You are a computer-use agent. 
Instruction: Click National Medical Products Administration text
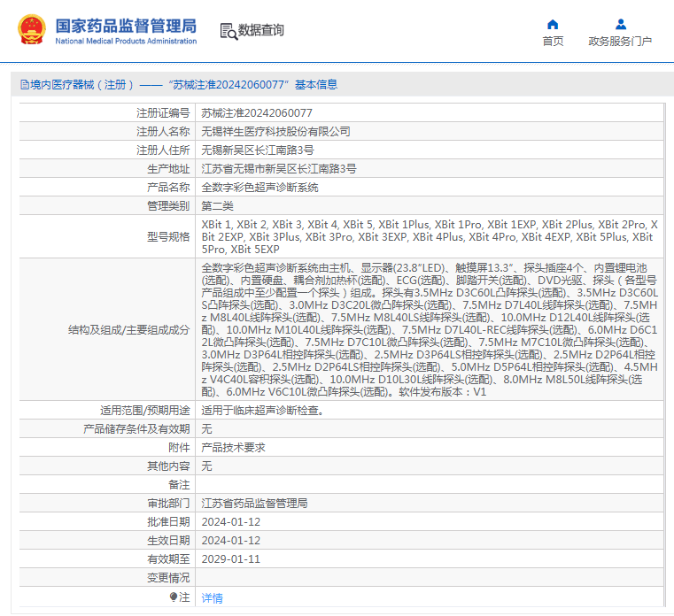point(126,42)
